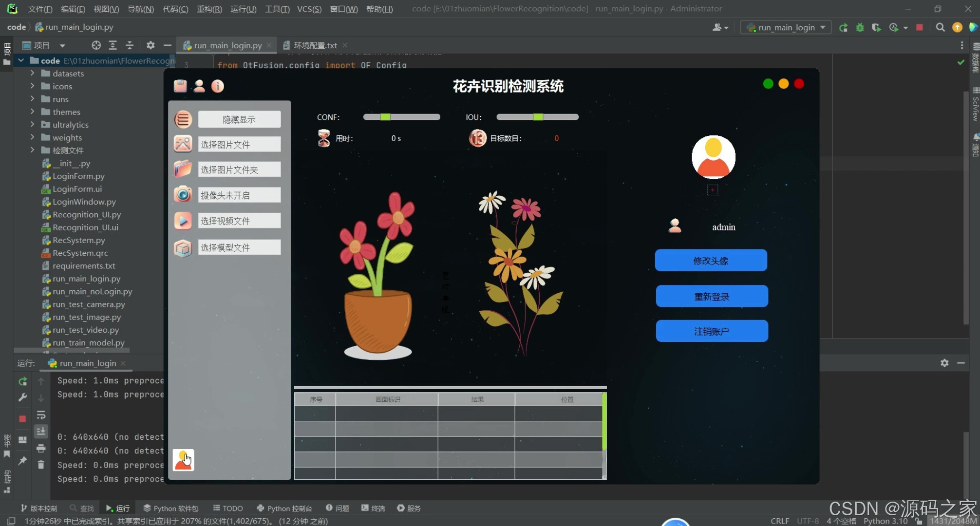Select the image picker icon next to 选择图片文件
The width and height of the screenshot is (980, 526).
click(x=183, y=144)
